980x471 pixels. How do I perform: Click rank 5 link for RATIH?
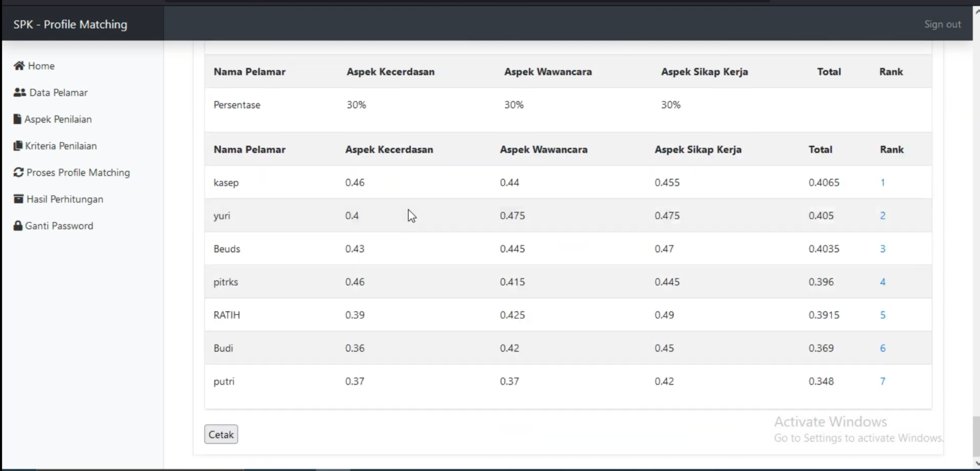[883, 315]
